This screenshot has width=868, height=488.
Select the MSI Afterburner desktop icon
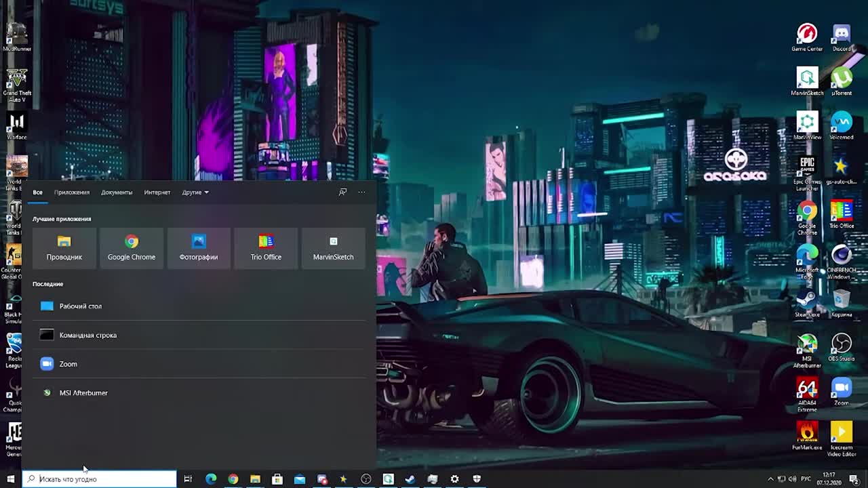click(x=807, y=350)
